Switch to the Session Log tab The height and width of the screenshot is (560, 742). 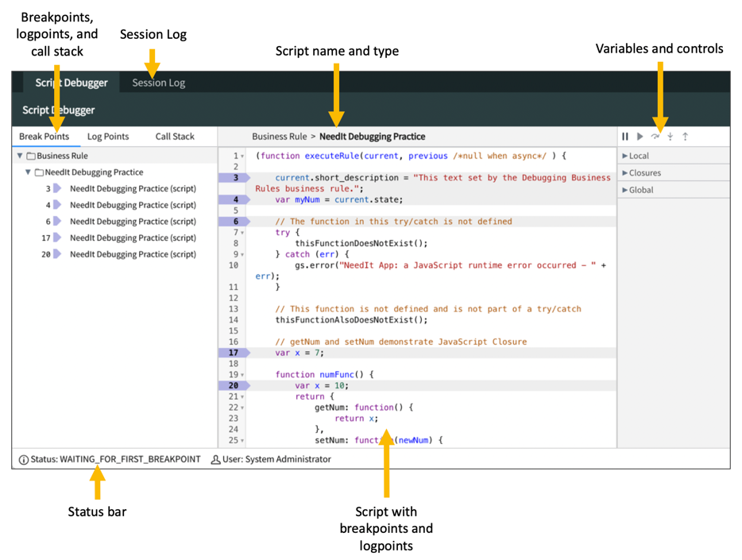157,82
